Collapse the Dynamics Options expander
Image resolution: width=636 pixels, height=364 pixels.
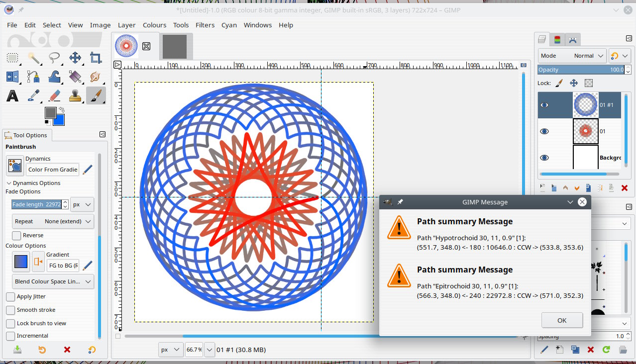point(9,183)
